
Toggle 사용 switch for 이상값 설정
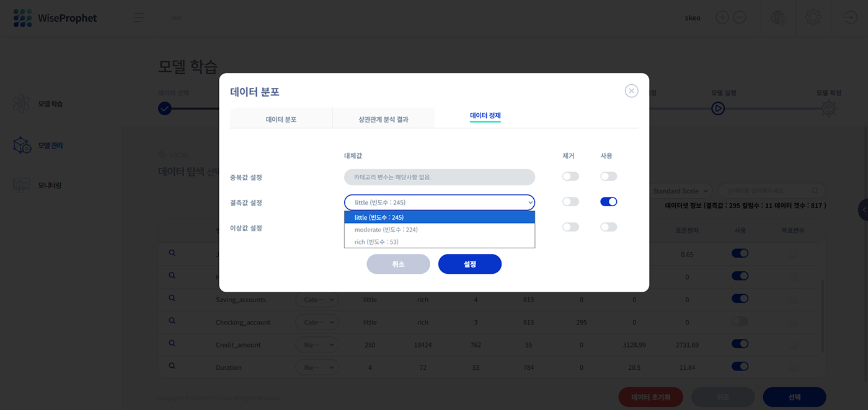(x=609, y=227)
